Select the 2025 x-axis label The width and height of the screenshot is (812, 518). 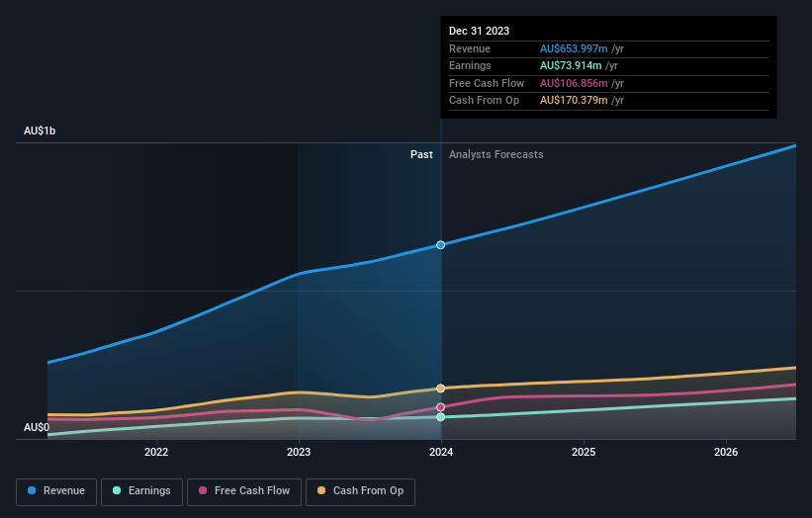click(584, 452)
